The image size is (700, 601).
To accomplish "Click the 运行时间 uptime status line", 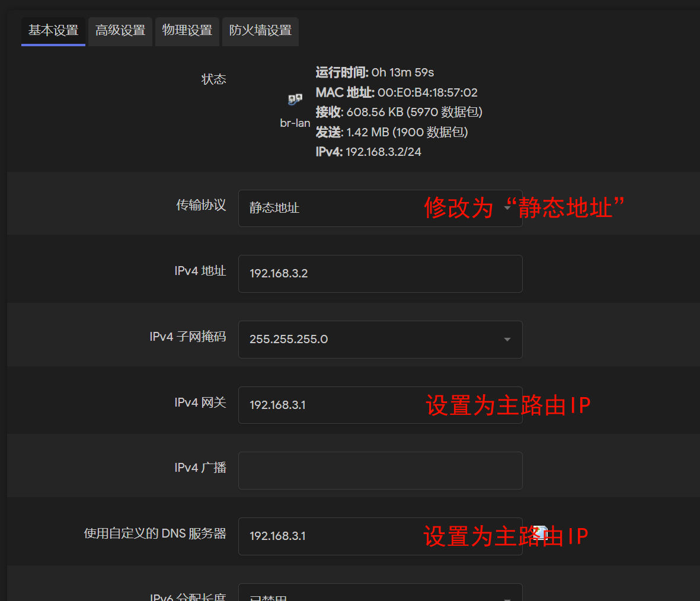I will [x=375, y=72].
